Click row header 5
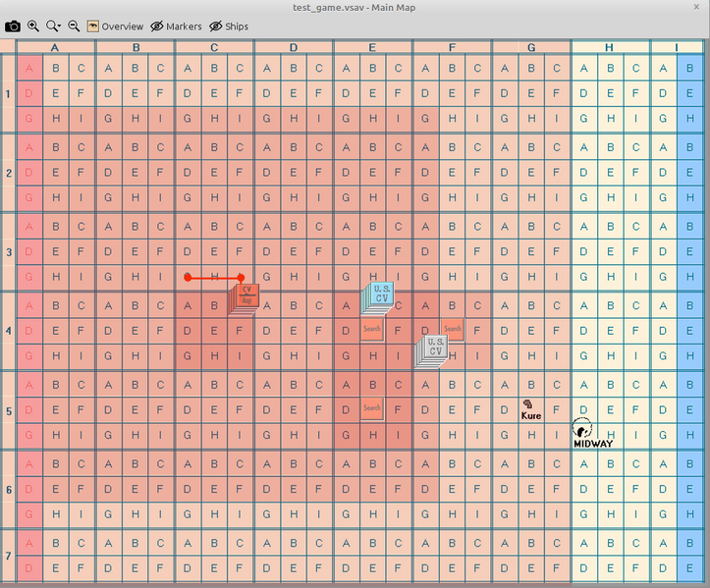The width and height of the screenshot is (710, 588). pos(8,410)
